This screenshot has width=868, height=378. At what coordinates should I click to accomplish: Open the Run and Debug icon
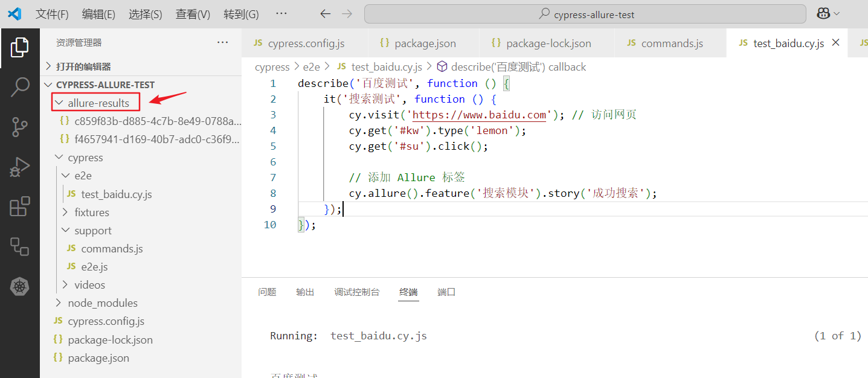pos(20,167)
